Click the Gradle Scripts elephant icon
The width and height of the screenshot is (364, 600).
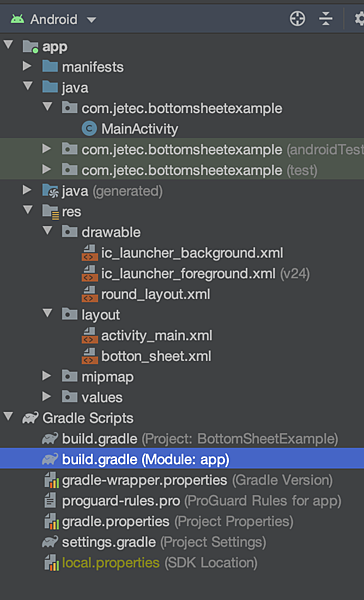click(x=30, y=418)
